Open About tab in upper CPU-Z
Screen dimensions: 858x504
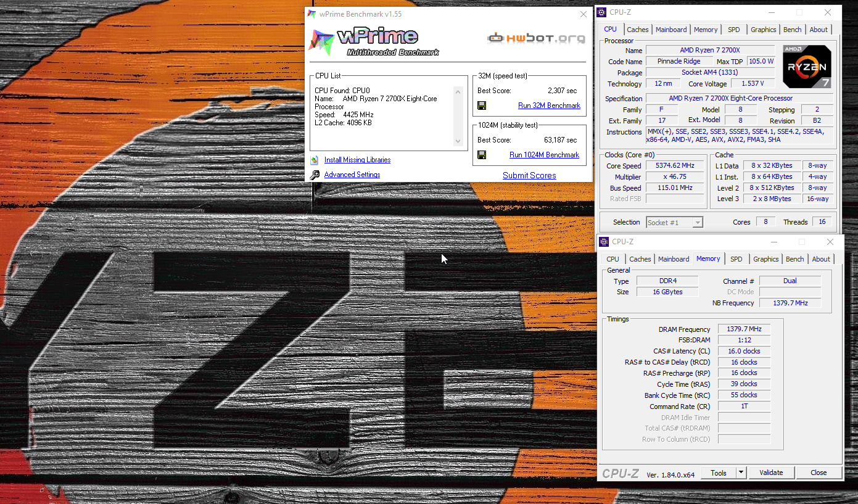point(819,30)
